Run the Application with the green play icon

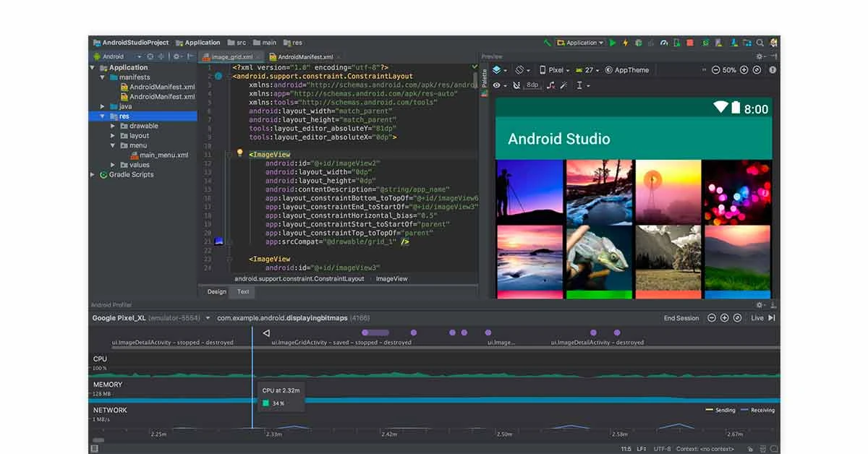[611, 43]
